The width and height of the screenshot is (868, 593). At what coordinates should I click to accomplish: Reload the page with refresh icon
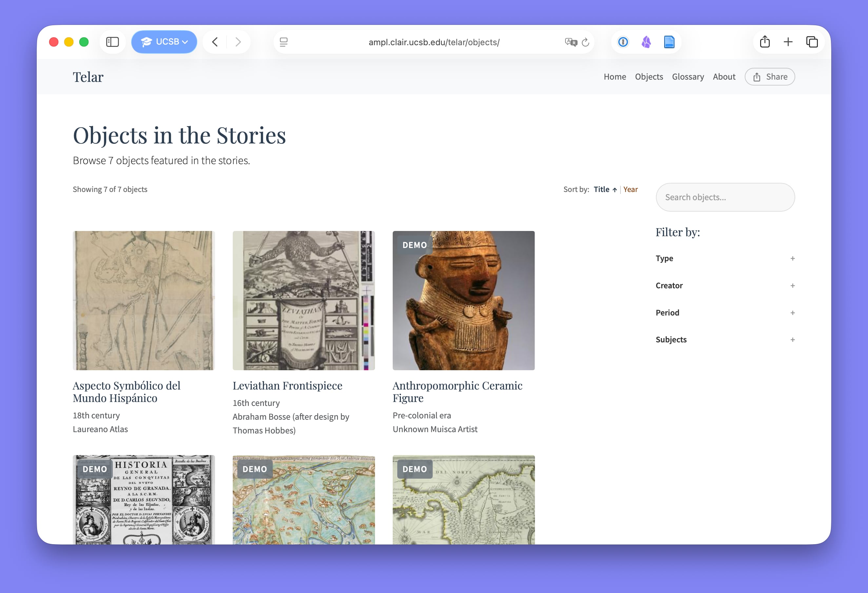coord(586,42)
